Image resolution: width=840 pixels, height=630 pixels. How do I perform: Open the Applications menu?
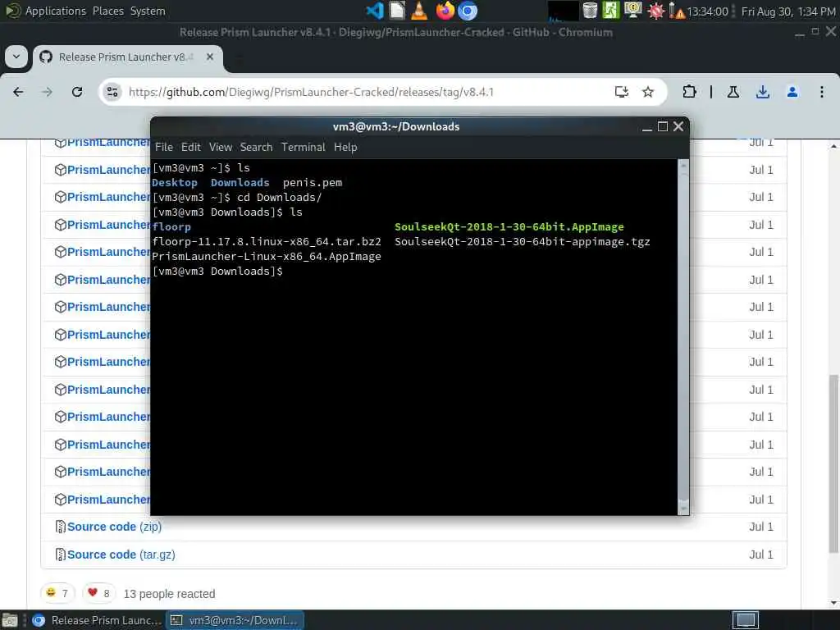click(x=56, y=11)
